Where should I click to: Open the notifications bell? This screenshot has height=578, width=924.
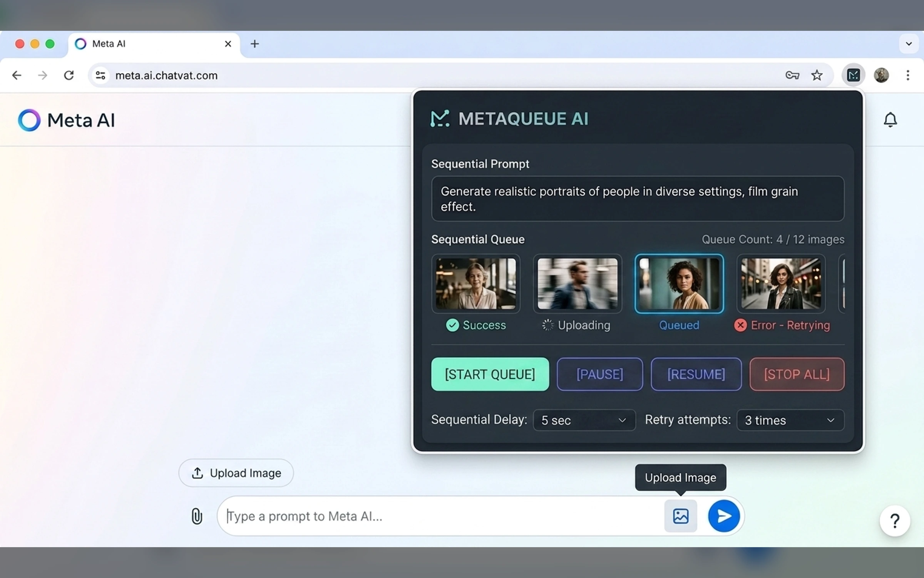click(890, 120)
